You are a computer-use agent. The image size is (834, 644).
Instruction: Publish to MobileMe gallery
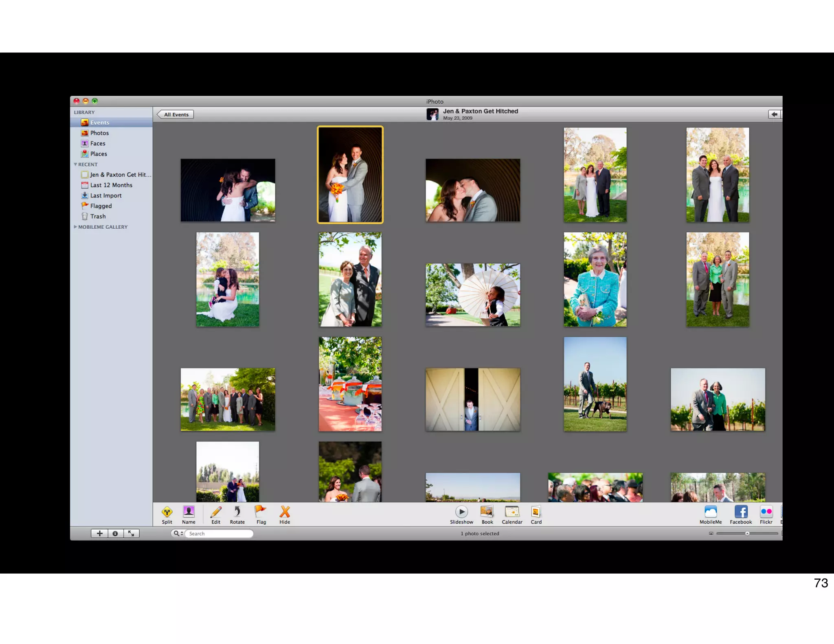711,512
